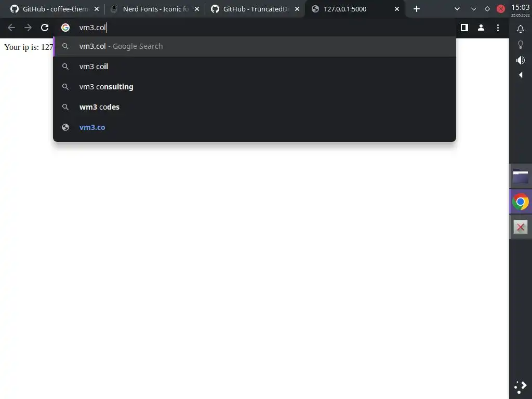The width and height of the screenshot is (532, 399).
Task: Switch to GitHub TruncatedD tab
Action: coord(255,9)
